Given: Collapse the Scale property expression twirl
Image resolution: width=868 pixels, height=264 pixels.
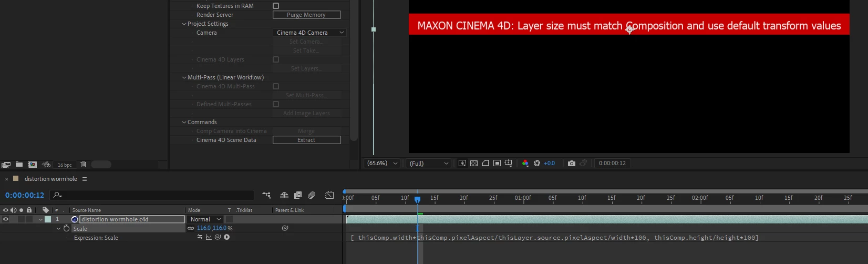Looking at the screenshot, I should point(58,228).
